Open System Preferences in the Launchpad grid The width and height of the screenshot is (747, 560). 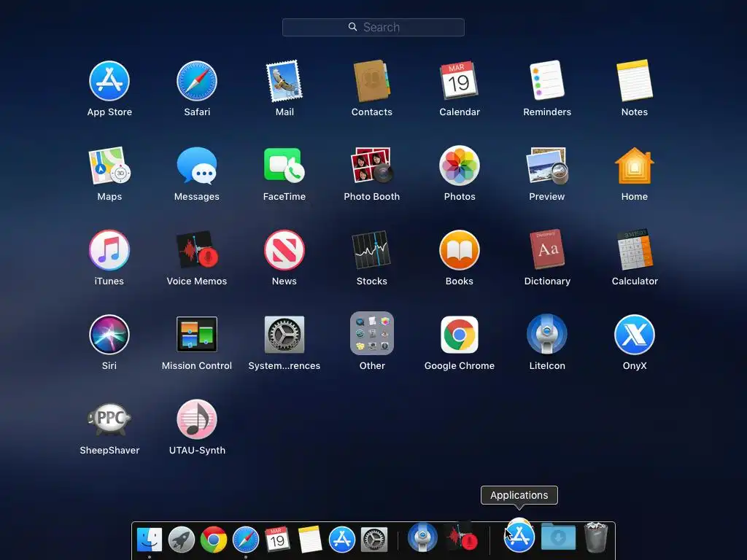[285, 334]
